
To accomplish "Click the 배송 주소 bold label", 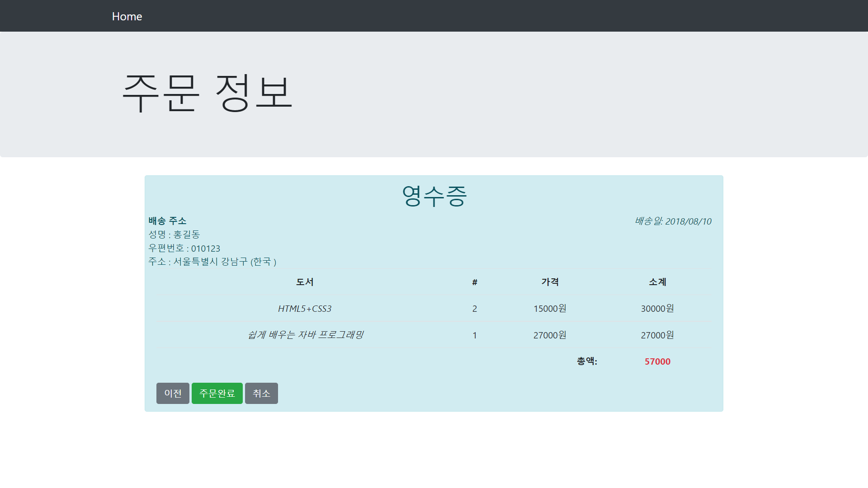I will (167, 221).
